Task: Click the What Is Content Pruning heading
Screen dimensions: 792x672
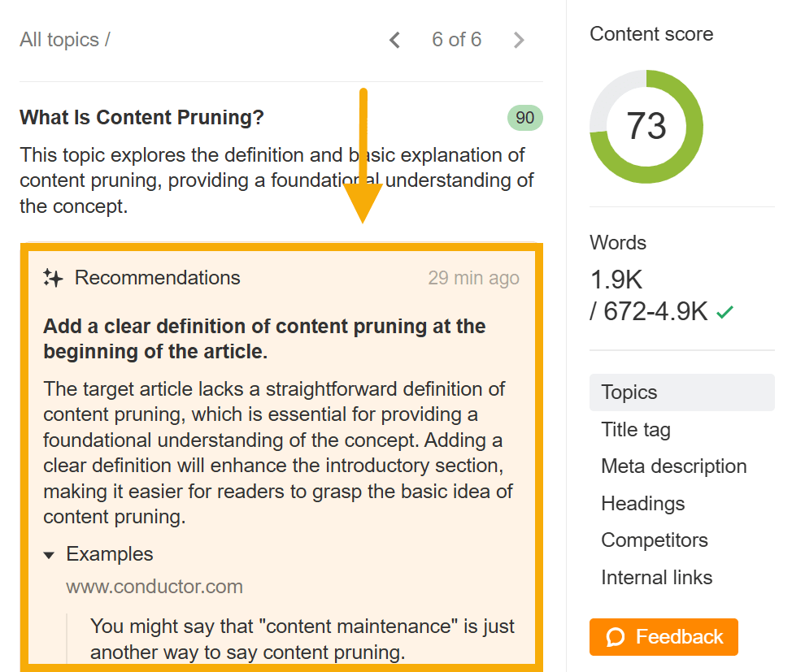Action: tap(141, 118)
